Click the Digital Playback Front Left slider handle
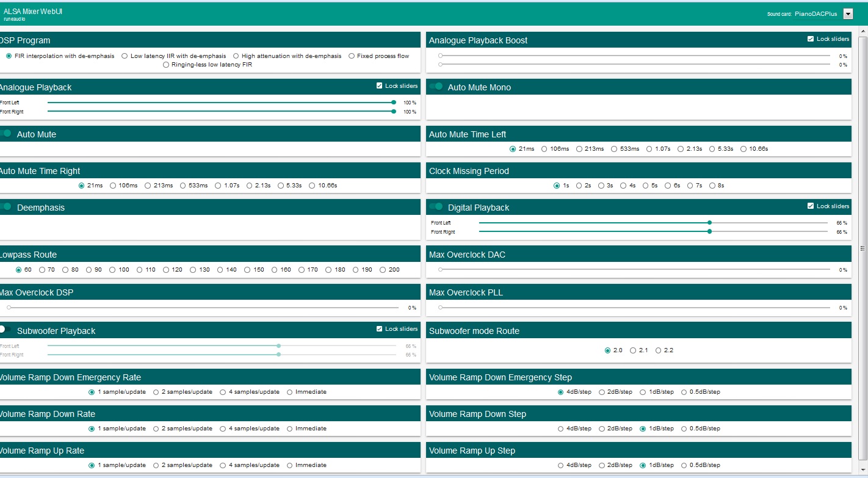Image resolution: width=868 pixels, height=478 pixels. click(709, 223)
